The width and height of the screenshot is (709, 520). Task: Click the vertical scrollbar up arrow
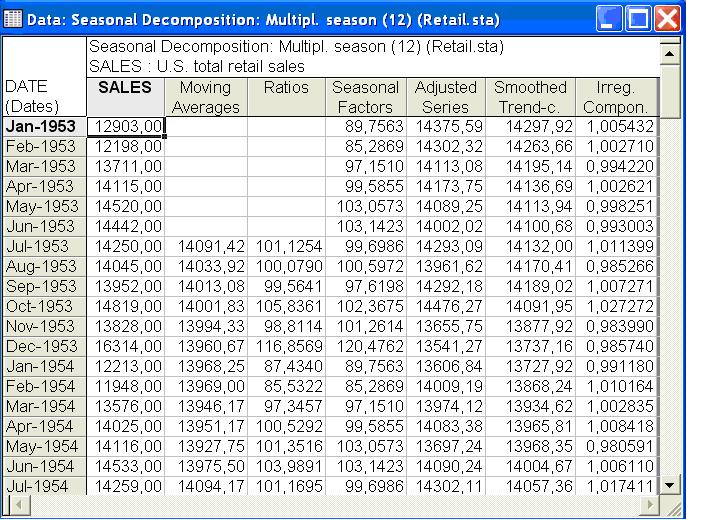tap(670, 54)
